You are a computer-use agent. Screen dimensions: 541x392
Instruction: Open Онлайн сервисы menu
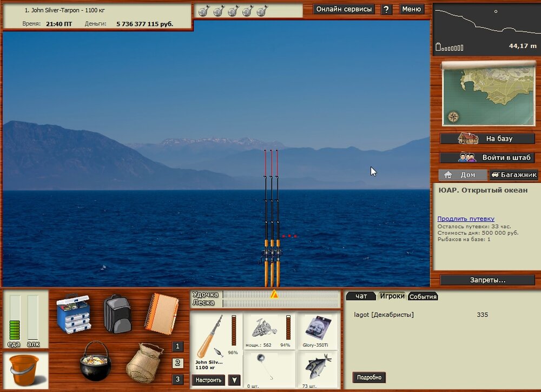coord(344,9)
